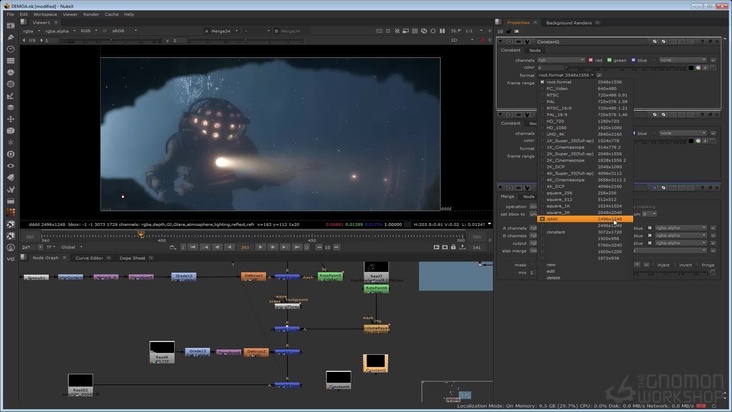Toggle the Merge invert checkbox
The height and width of the screenshot is (412, 732).
pos(675,265)
